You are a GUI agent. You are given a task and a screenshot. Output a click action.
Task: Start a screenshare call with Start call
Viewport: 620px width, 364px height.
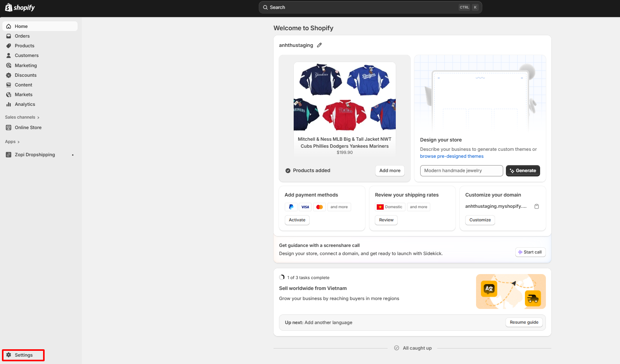coord(530,252)
